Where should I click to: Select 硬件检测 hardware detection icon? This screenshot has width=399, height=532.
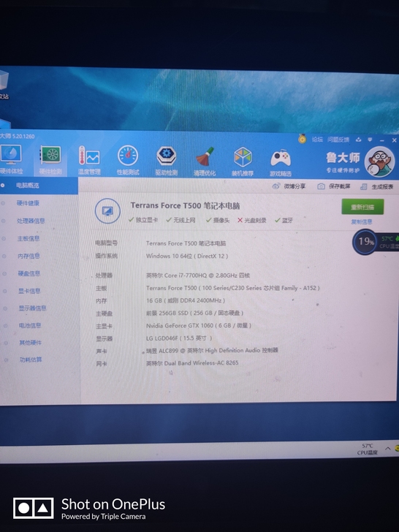(50, 159)
